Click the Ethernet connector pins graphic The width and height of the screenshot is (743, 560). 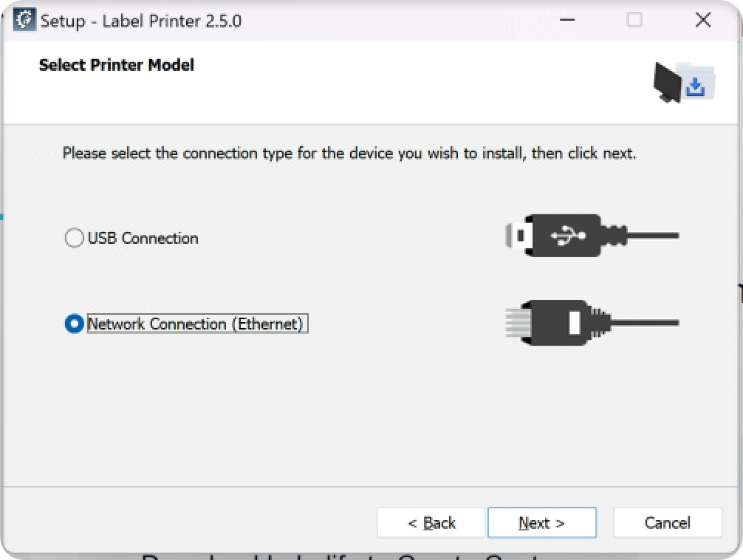coord(518,322)
